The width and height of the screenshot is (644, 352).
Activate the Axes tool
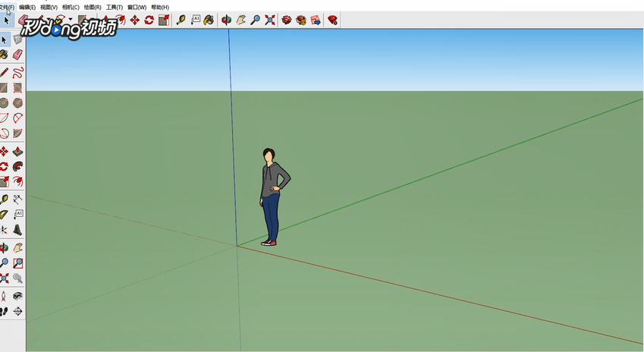point(4,230)
